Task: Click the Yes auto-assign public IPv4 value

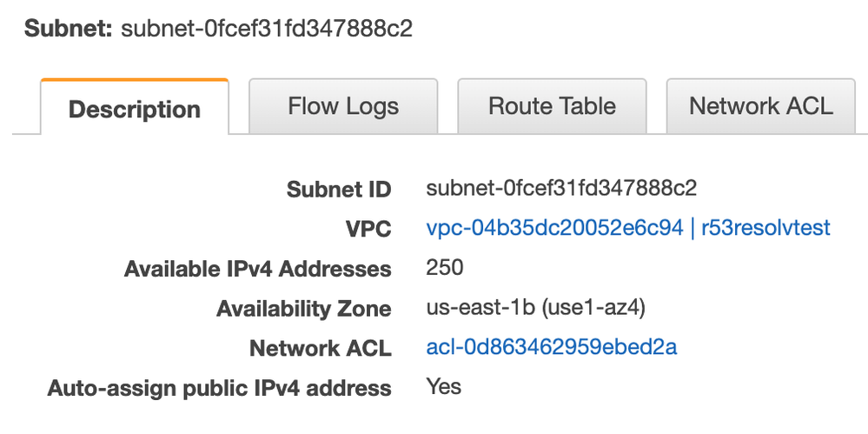Action: 443,386
